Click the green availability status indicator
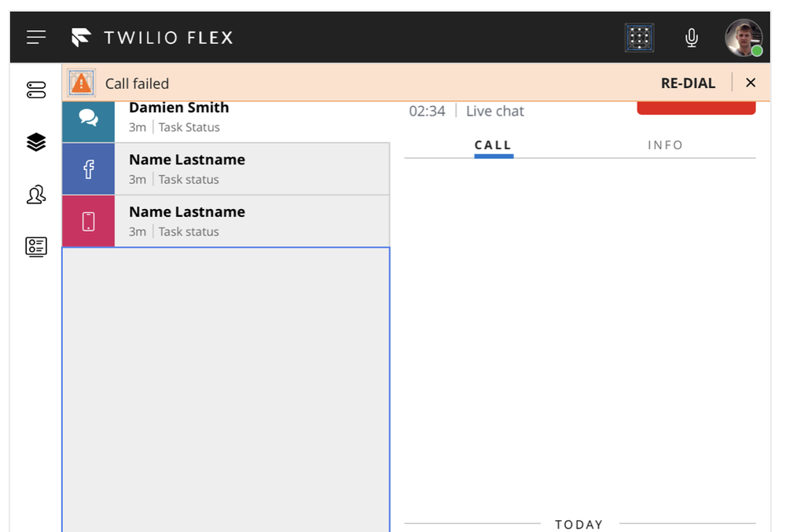 756,50
